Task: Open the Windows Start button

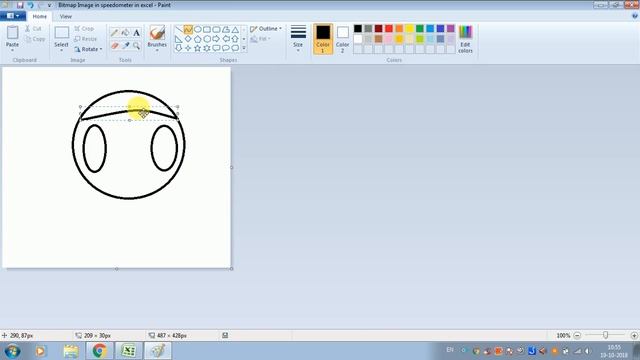Action: [x=12, y=351]
